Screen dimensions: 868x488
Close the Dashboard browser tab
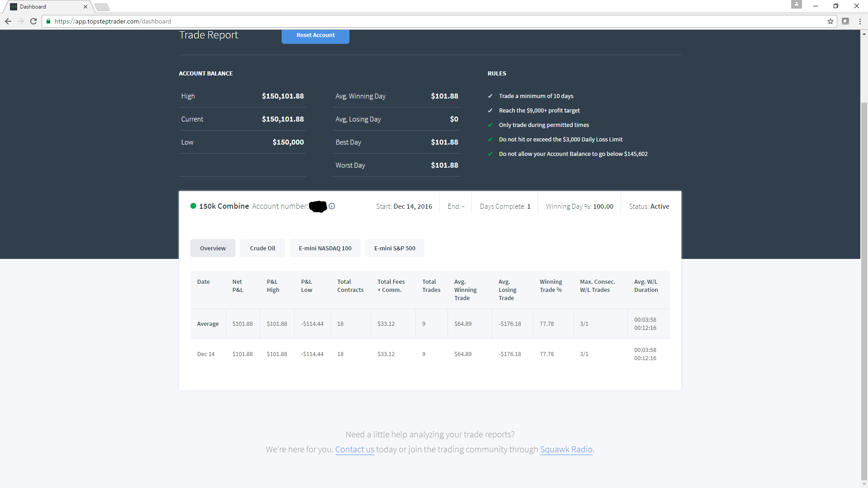coord(85,7)
